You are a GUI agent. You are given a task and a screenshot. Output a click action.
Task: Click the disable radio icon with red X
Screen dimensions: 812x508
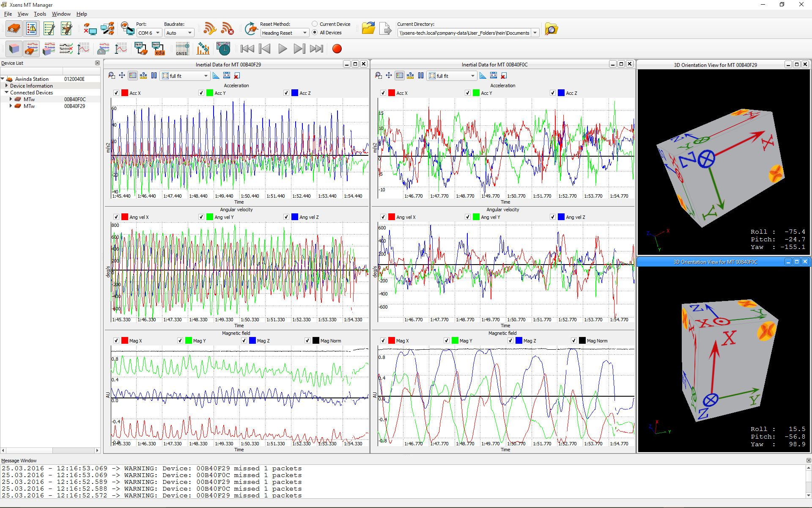(228, 29)
